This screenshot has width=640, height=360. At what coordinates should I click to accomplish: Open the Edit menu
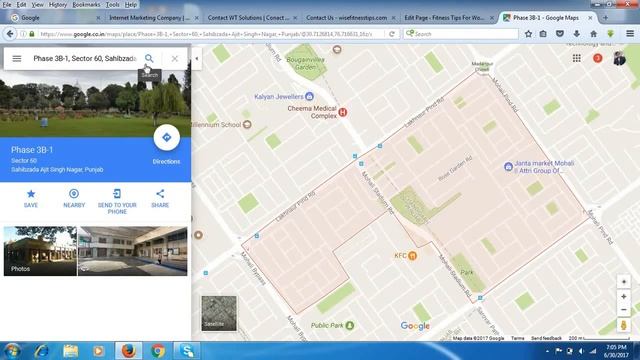point(21,4)
